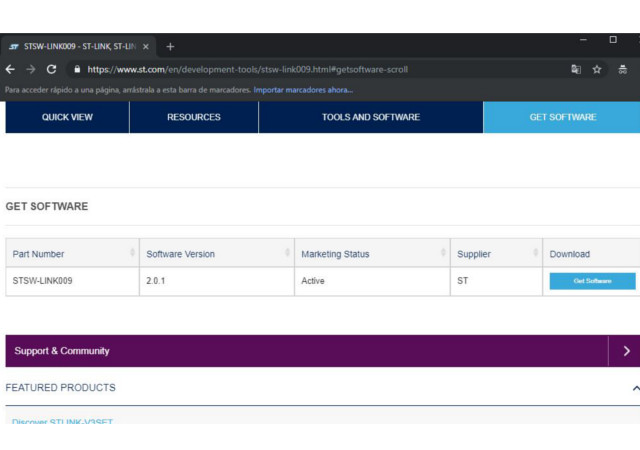
Task: Select the Active marketing status cell
Action: tap(372, 281)
